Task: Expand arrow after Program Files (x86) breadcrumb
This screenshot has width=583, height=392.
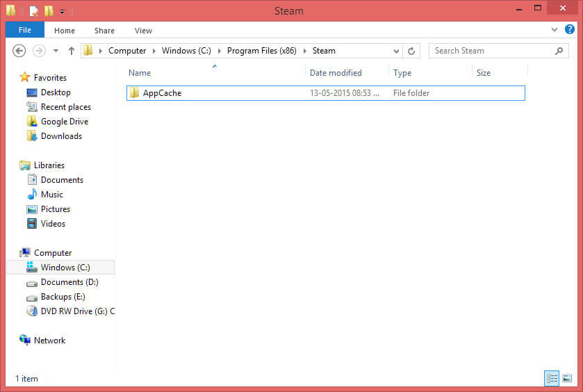Action: click(x=305, y=51)
